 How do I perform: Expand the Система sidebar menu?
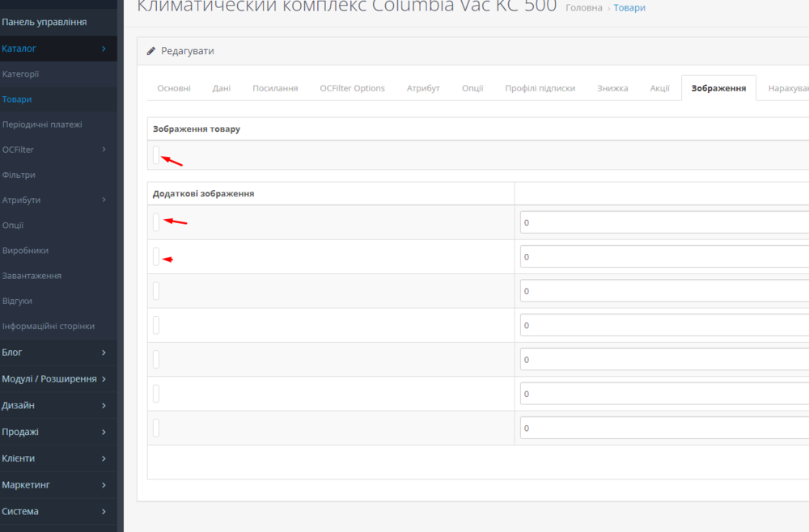pos(57,511)
